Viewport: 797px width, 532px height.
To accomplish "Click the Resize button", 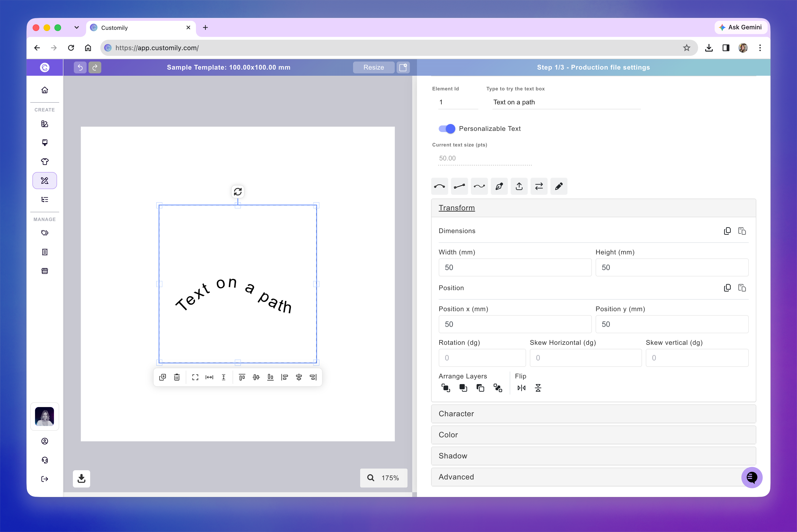I will 374,67.
